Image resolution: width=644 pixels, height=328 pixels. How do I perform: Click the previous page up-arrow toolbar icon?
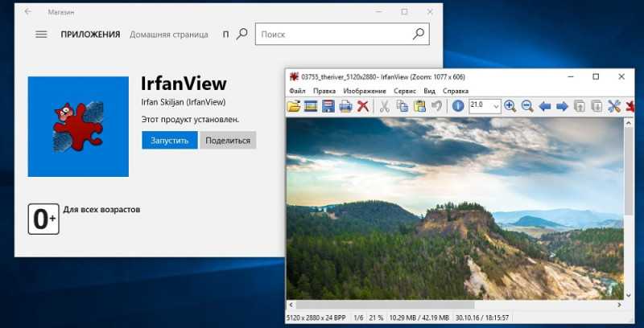click(579, 107)
